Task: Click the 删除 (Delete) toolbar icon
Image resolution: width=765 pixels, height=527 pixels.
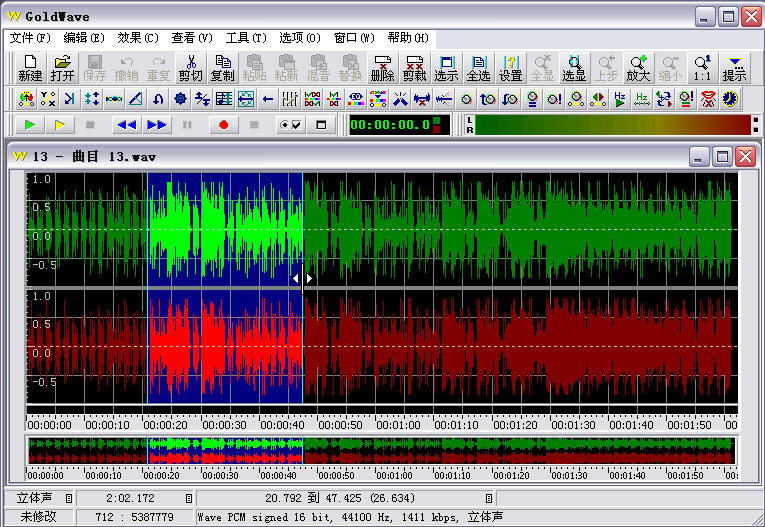Action: pos(382,67)
